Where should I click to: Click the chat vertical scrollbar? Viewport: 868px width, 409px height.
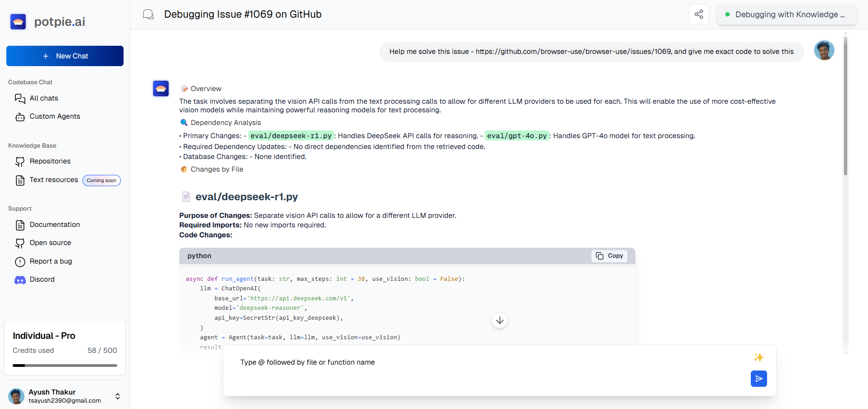tap(845, 106)
